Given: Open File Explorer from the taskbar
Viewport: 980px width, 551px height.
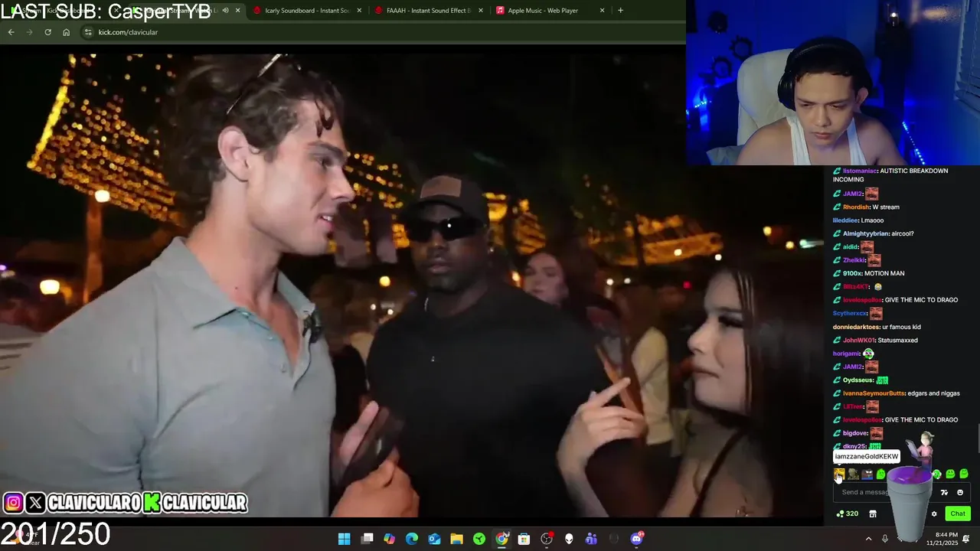Looking at the screenshot, I should [456, 539].
